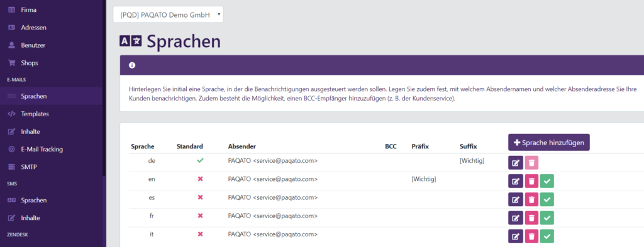Delete the es language entry
This screenshot has height=247, width=644.
(531, 199)
